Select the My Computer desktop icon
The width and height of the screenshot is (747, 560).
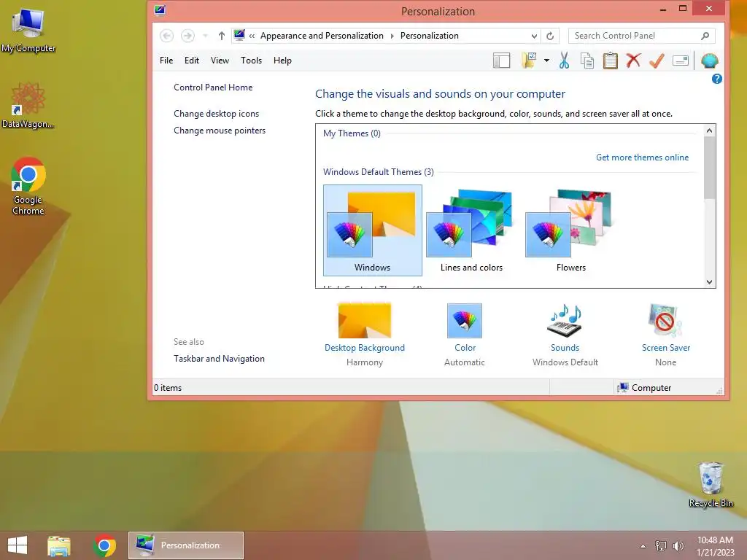click(28, 31)
